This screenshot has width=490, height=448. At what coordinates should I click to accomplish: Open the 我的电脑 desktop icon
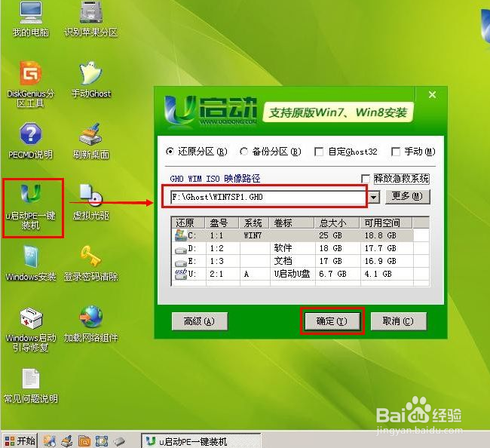tap(31, 19)
